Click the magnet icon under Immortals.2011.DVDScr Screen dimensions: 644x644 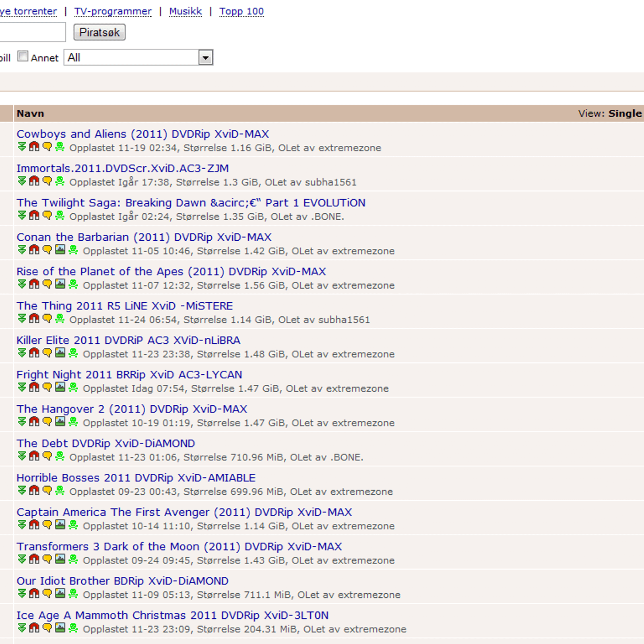point(34,181)
